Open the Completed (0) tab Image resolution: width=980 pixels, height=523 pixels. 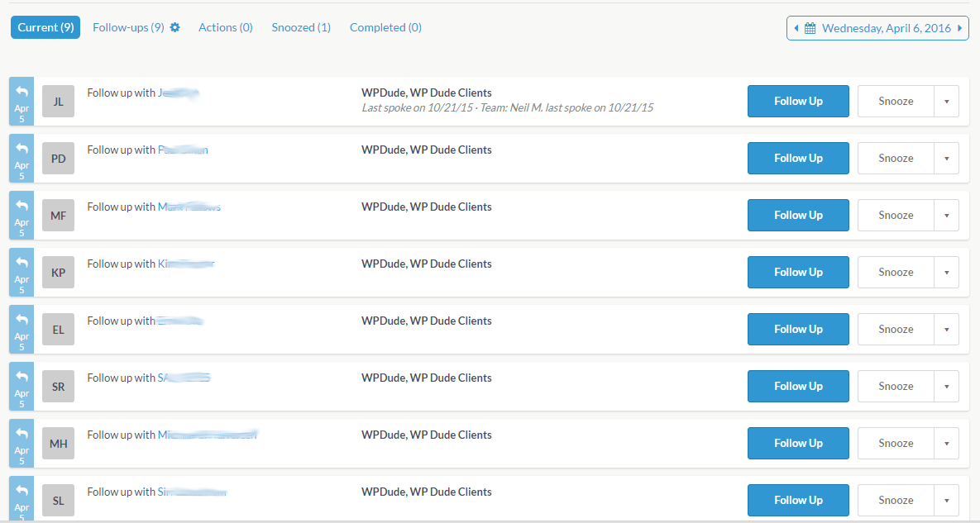point(385,27)
